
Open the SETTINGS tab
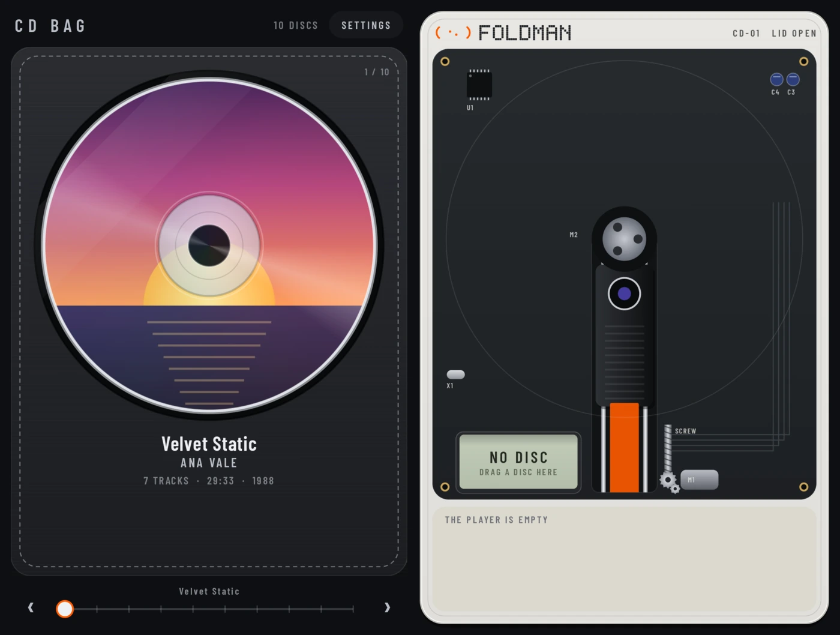click(366, 25)
